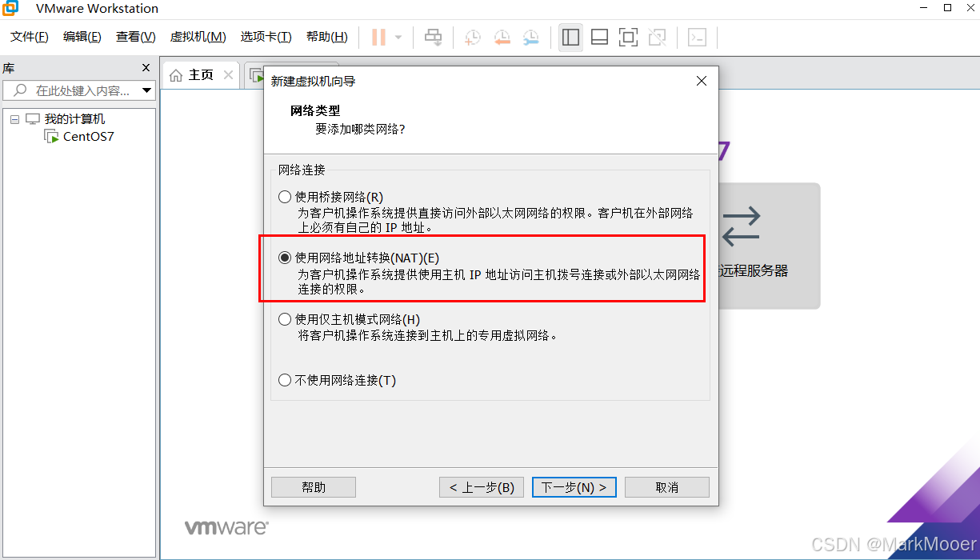Viewport: 980px width, 560px height.
Task: Click search magnifier icon in library
Action: [21, 90]
